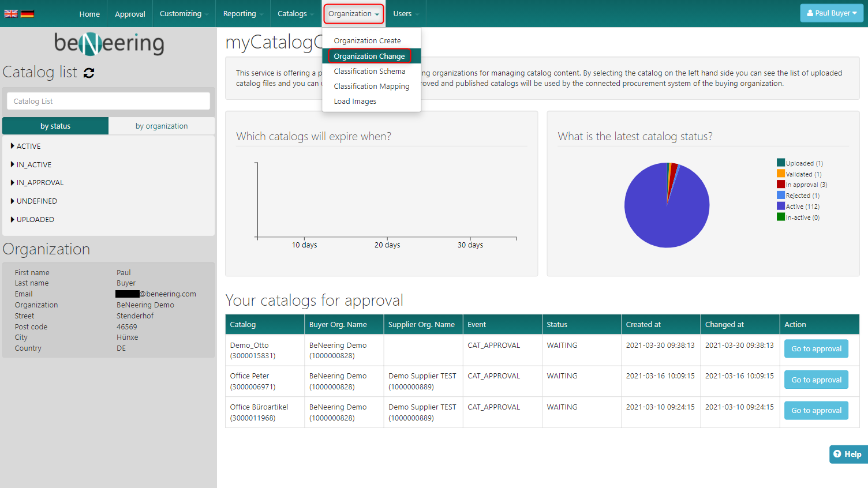The height and width of the screenshot is (488, 868).
Task: Open the Reporting dropdown menu
Action: coord(242,14)
